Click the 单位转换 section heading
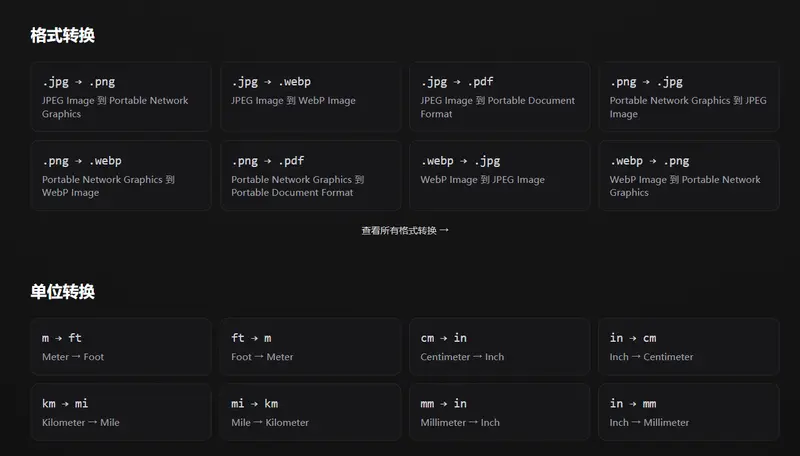The height and width of the screenshot is (456, 800). (62, 292)
